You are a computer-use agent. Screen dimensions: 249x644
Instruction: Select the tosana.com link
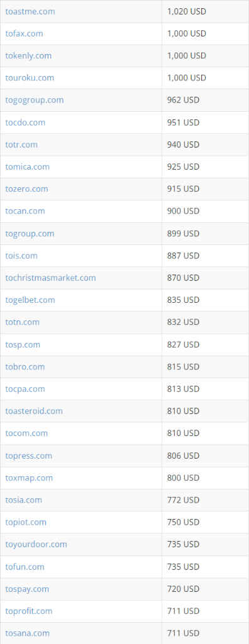(28, 633)
